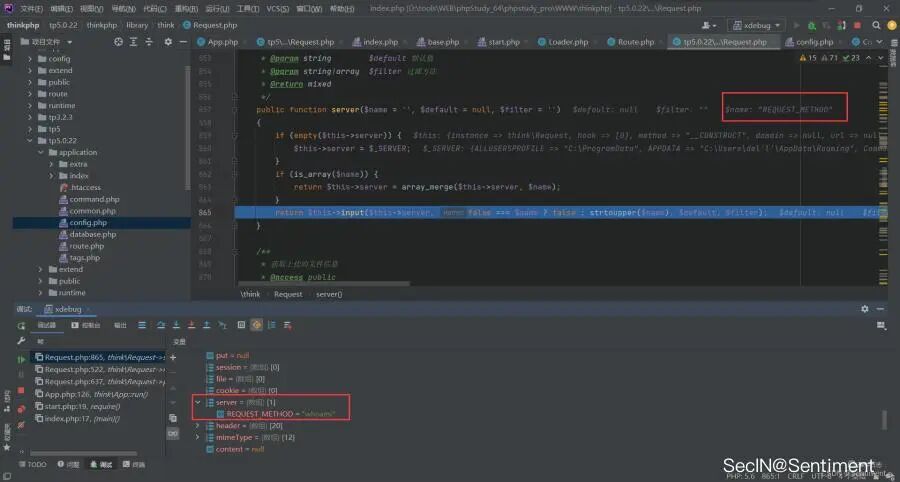Collapse the tp5.0.22 folder
Viewport: 900px width, 482px height.
pyautogui.click(x=30, y=141)
